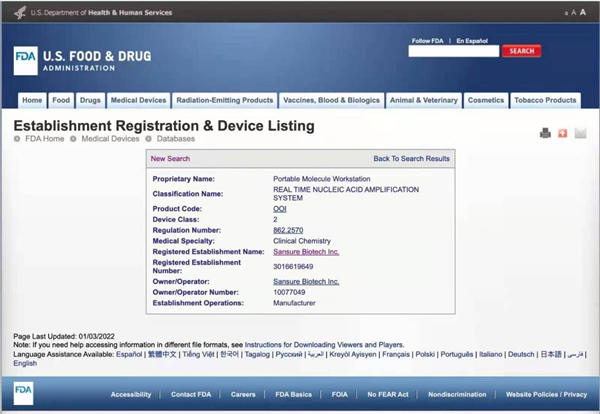The height and width of the screenshot is (414, 600).
Task: Click the red plus share icon
Action: tap(562, 133)
